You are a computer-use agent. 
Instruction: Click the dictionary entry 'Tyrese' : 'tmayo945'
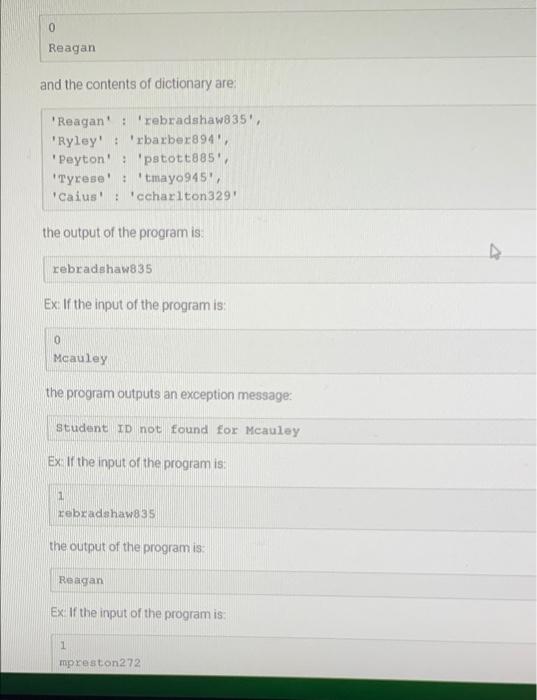click(136, 178)
